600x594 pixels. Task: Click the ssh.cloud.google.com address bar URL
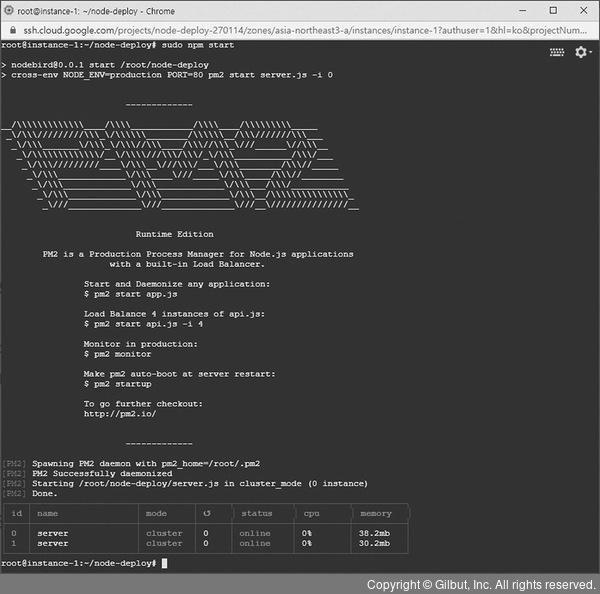pyautogui.click(x=305, y=30)
